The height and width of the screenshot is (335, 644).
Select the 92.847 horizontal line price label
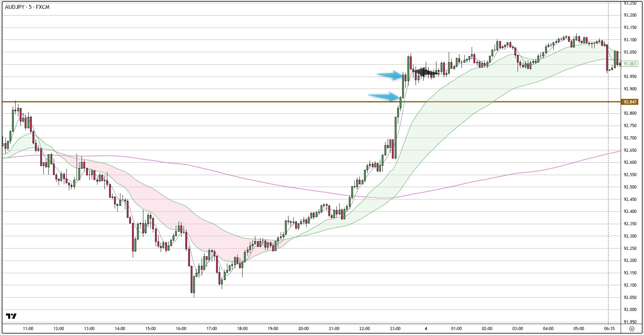point(630,102)
